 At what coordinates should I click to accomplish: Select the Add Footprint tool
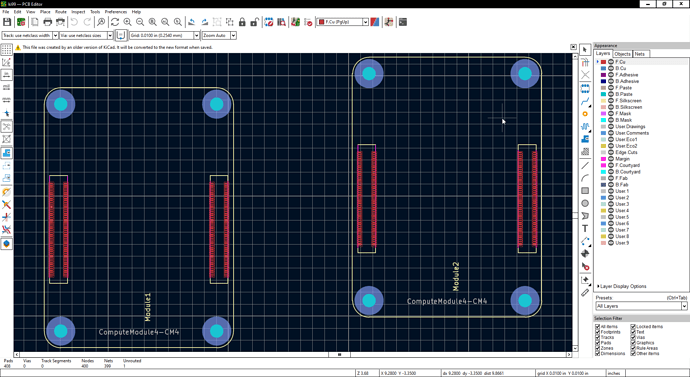point(585,88)
